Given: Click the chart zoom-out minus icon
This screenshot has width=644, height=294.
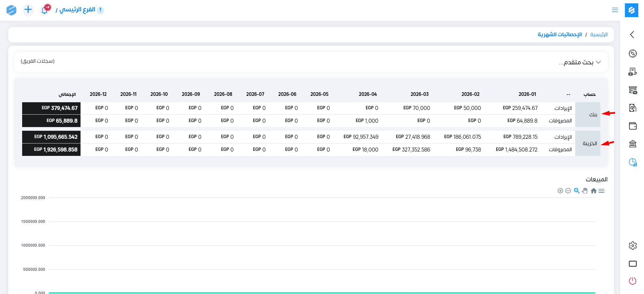Looking at the screenshot, I should [x=568, y=191].
